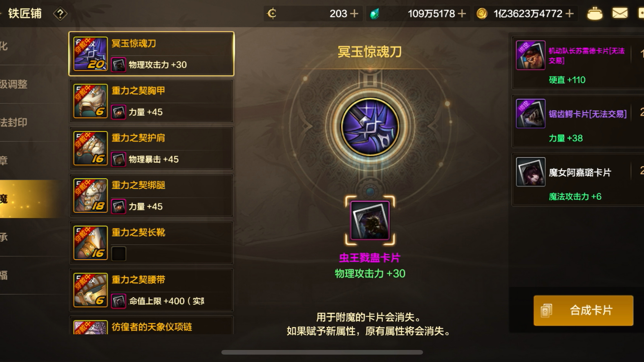
Task: Click the plus next to 203 currency
Action: pyautogui.click(x=354, y=14)
